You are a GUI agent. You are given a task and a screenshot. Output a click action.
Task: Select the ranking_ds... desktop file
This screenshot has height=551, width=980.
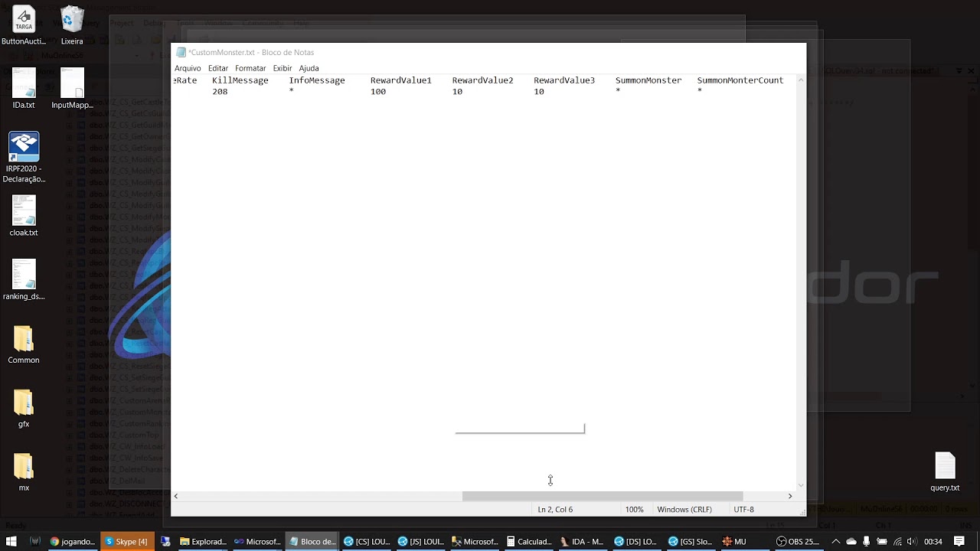[24, 279]
